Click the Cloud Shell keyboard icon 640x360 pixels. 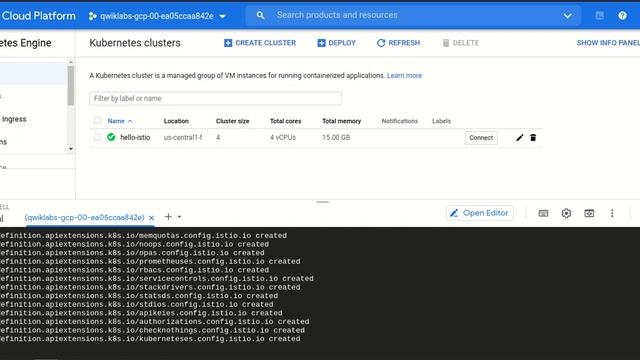(x=543, y=213)
